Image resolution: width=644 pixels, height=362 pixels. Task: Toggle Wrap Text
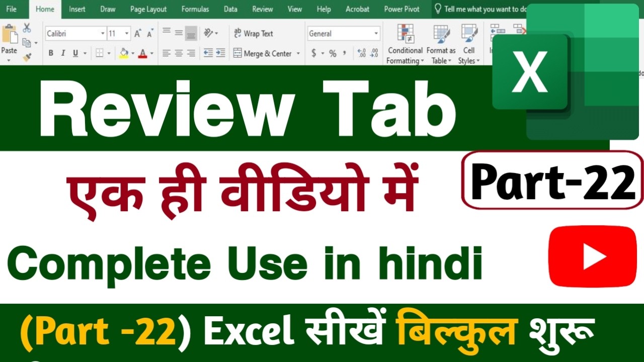[254, 33]
